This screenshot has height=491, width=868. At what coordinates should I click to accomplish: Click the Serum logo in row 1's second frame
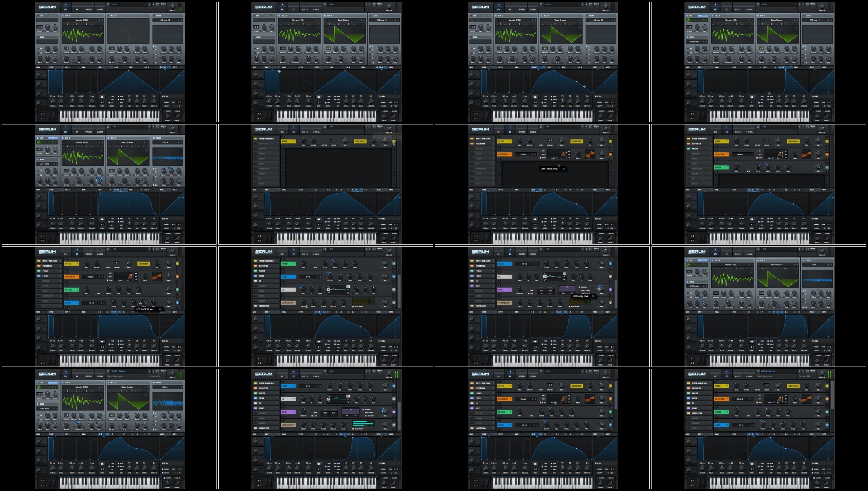(x=264, y=7)
